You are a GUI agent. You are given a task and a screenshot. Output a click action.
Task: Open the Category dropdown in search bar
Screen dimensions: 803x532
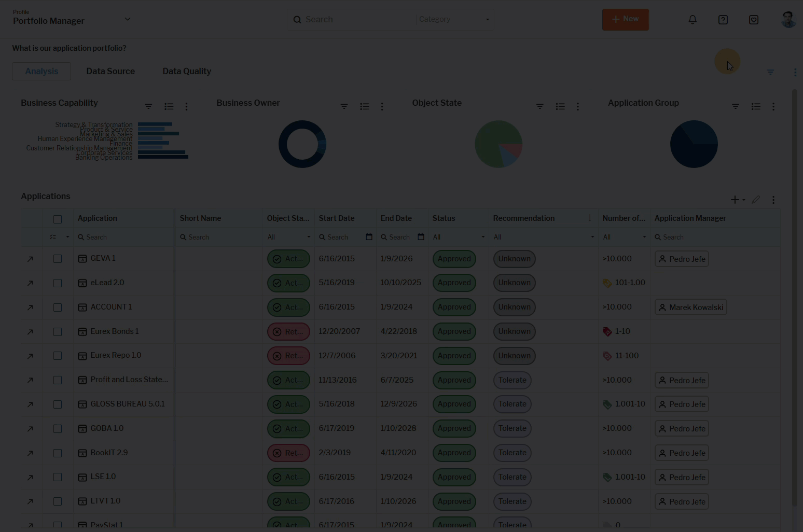coord(454,20)
